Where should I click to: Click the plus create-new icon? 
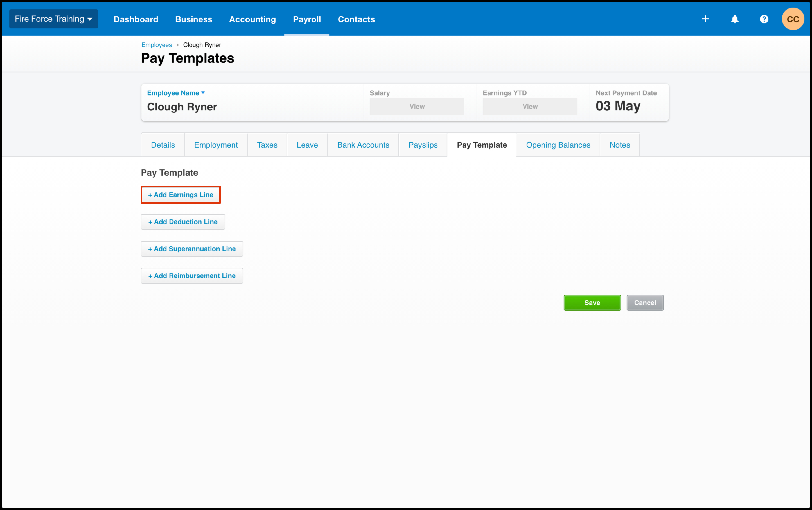click(705, 19)
